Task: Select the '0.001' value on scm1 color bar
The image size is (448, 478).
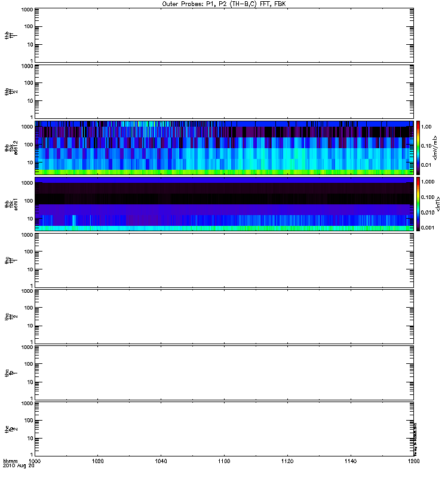Action: pos(428,228)
